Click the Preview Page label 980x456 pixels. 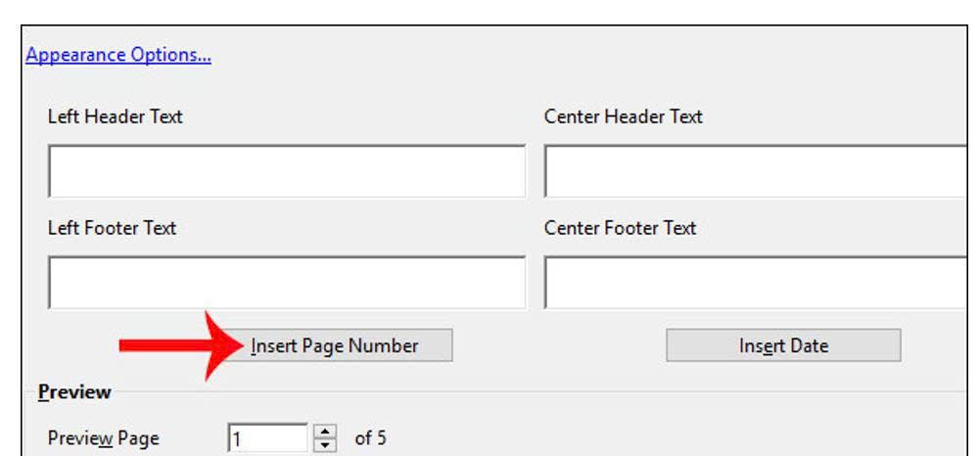pyautogui.click(x=103, y=438)
